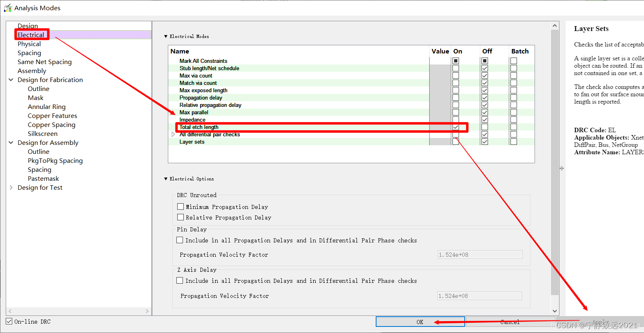Select Outline under Design for Fabrication
644x333 pixels.
[x=38, y=89]
